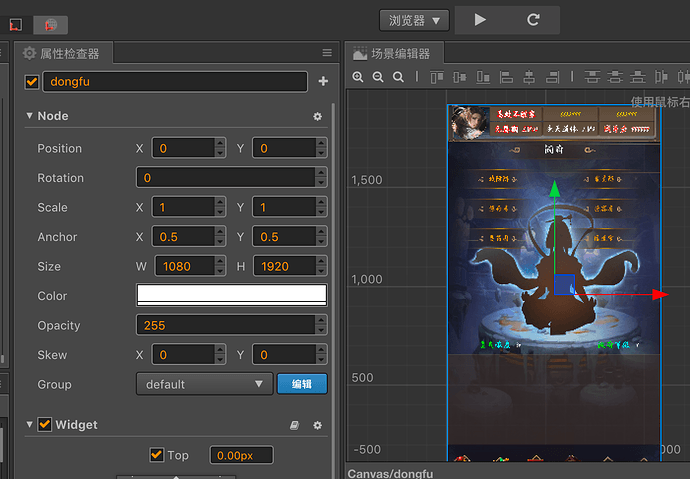
Task: Click the node name field dongfu
Action: pos(175,82)
